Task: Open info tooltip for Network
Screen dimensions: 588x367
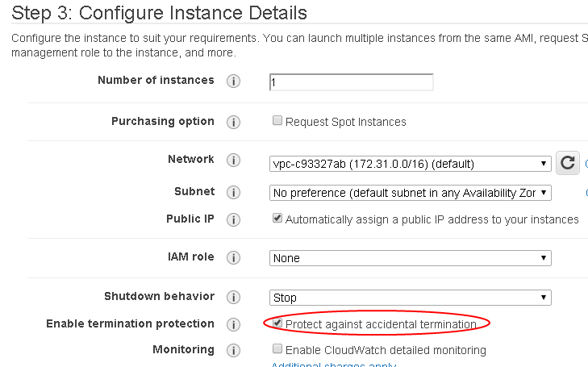Action: point(233,160)
